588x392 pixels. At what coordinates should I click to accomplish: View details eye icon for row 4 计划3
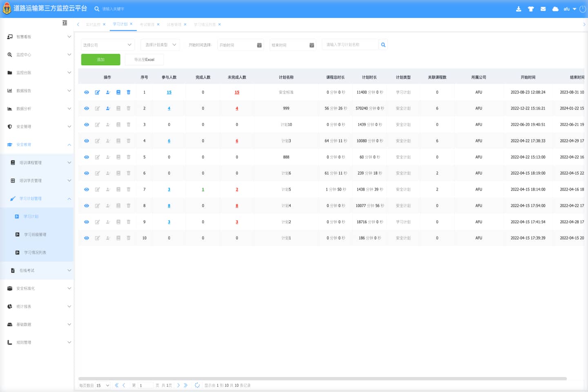tap(87, 141)
